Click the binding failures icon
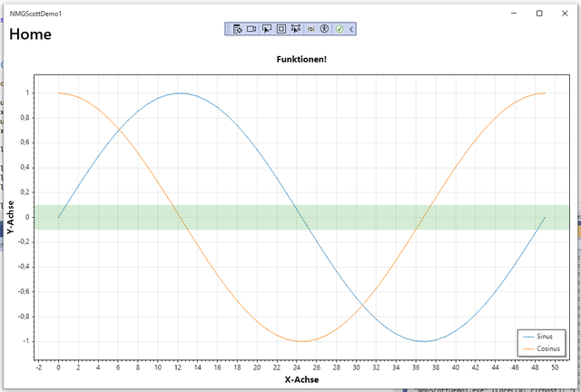Screen dimensions: 581x392 (x=310, y=29)
